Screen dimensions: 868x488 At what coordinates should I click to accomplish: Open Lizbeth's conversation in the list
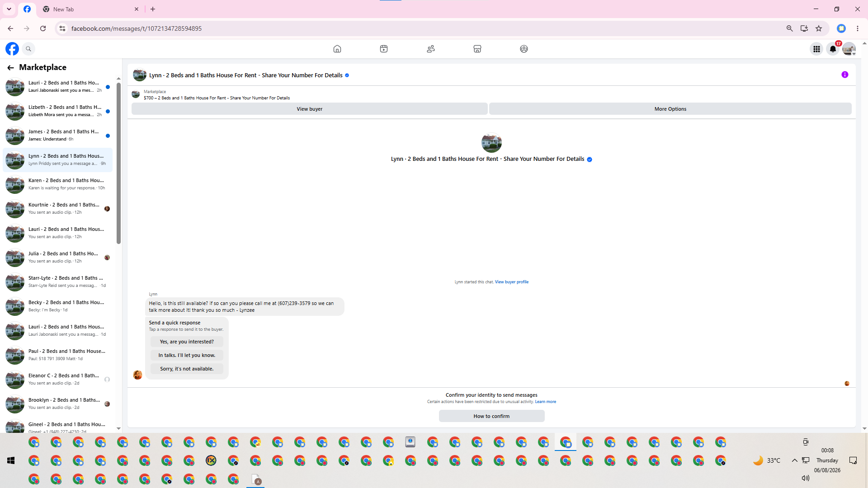(58, 111)
